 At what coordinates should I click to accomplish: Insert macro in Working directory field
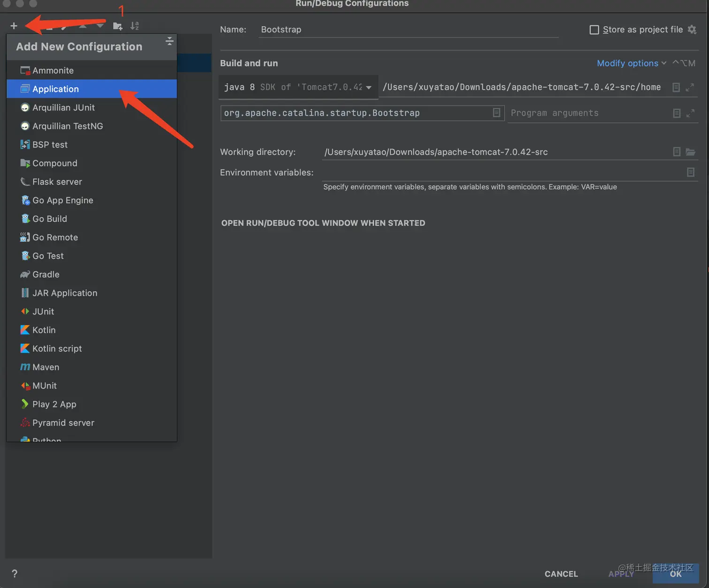click(677, 152)
